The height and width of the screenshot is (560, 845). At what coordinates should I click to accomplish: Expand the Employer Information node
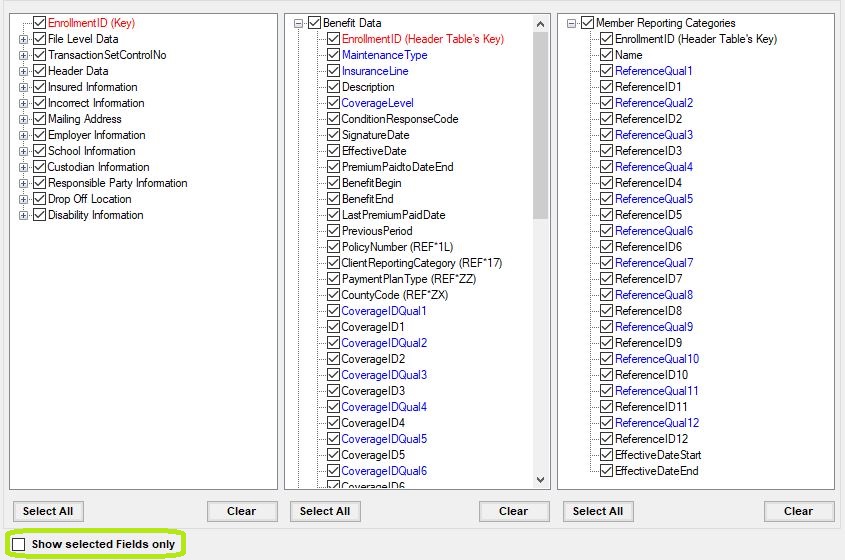tap(23, 135)
